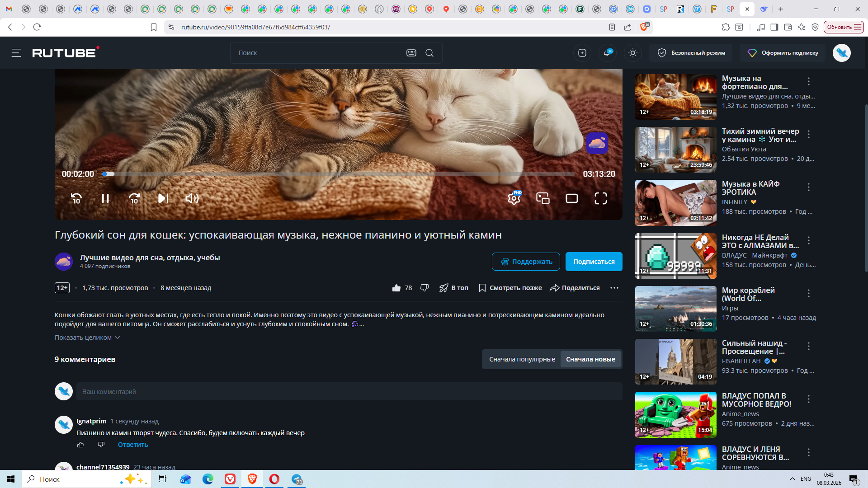Screen dimensions: 868x488
Task: Pause the playing video
Action: [105, 198]
